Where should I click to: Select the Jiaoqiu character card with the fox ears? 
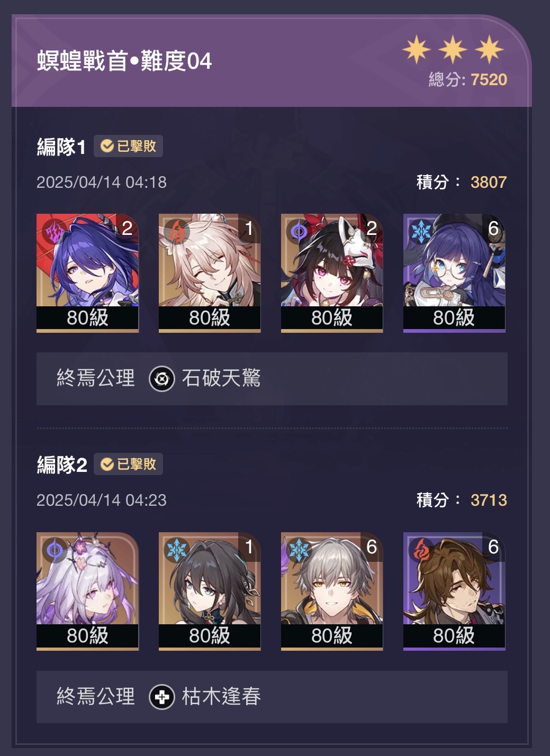tap(210, 273)
